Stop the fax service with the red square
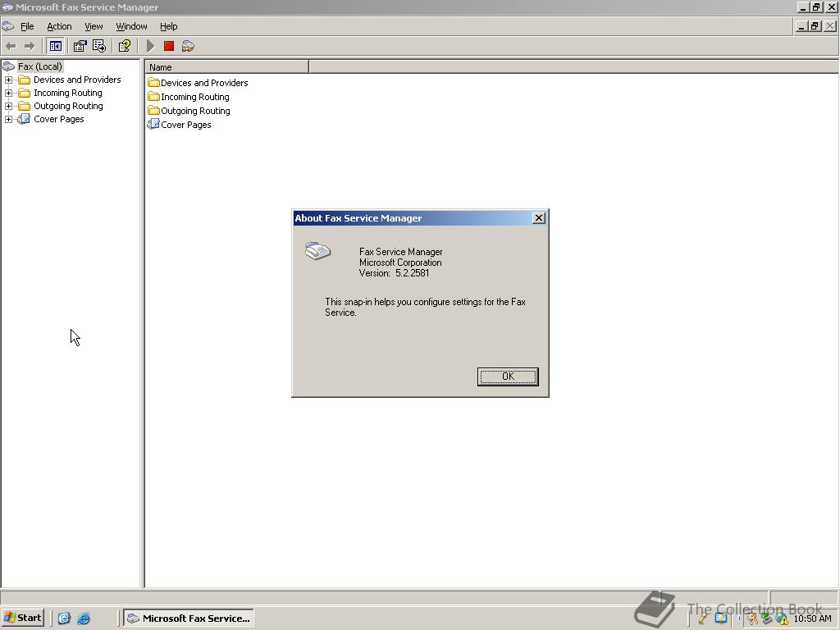 tap(169, 47)
